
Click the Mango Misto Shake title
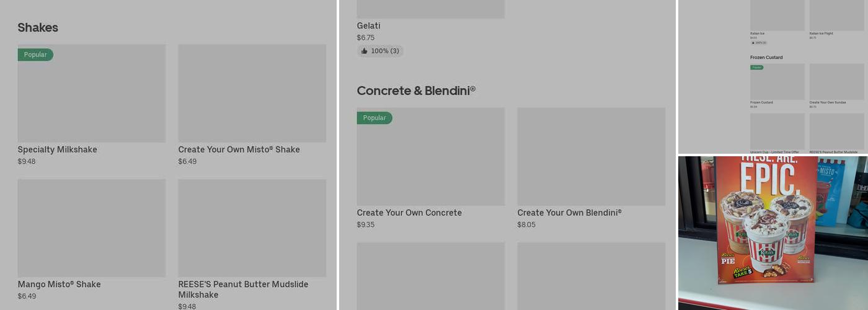pos(59,285)
